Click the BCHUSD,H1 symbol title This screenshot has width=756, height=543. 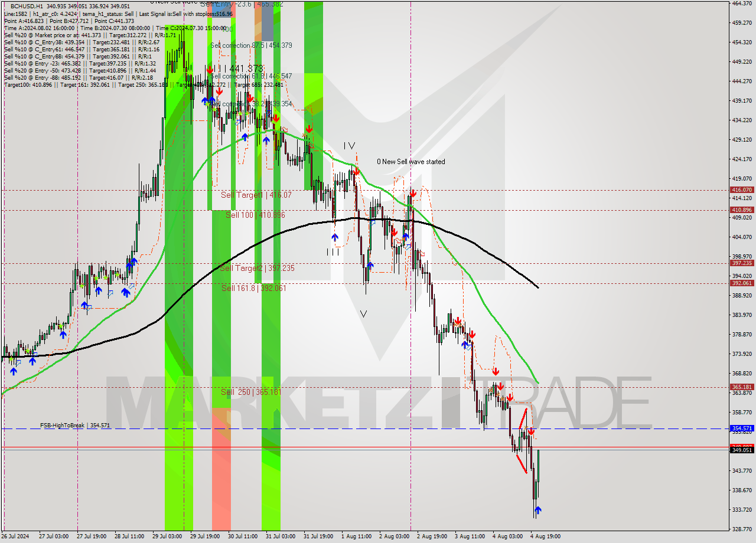tap(27, 6)
